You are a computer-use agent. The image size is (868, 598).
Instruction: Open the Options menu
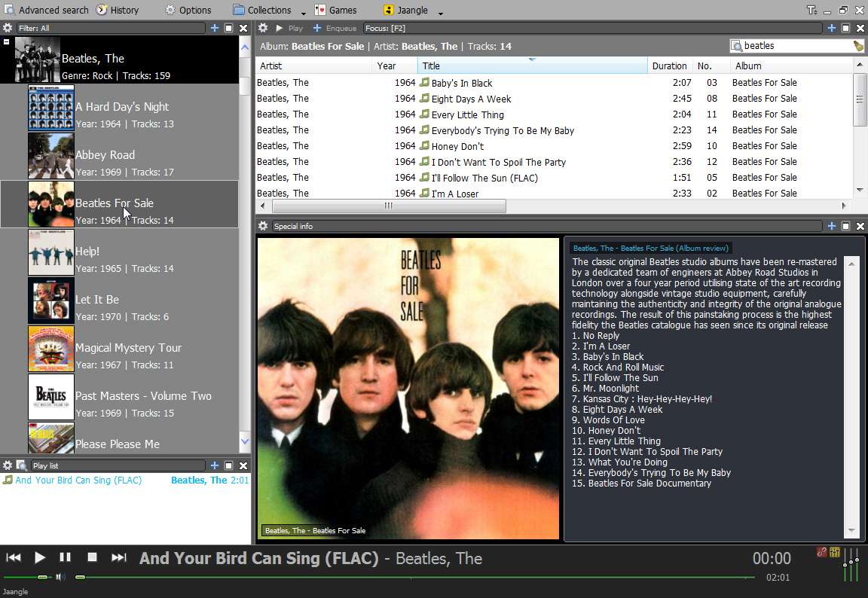click(188, 10)
